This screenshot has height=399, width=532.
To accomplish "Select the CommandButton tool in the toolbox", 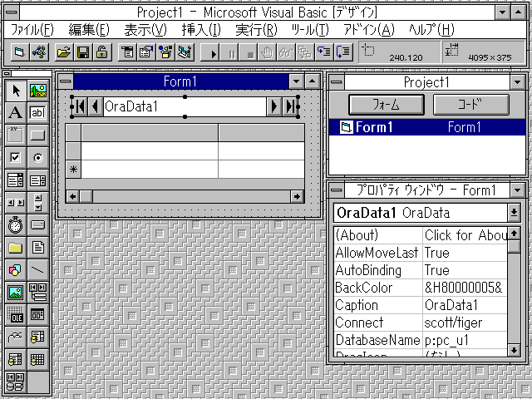I will pyautogui.click(x=38, y=135).
